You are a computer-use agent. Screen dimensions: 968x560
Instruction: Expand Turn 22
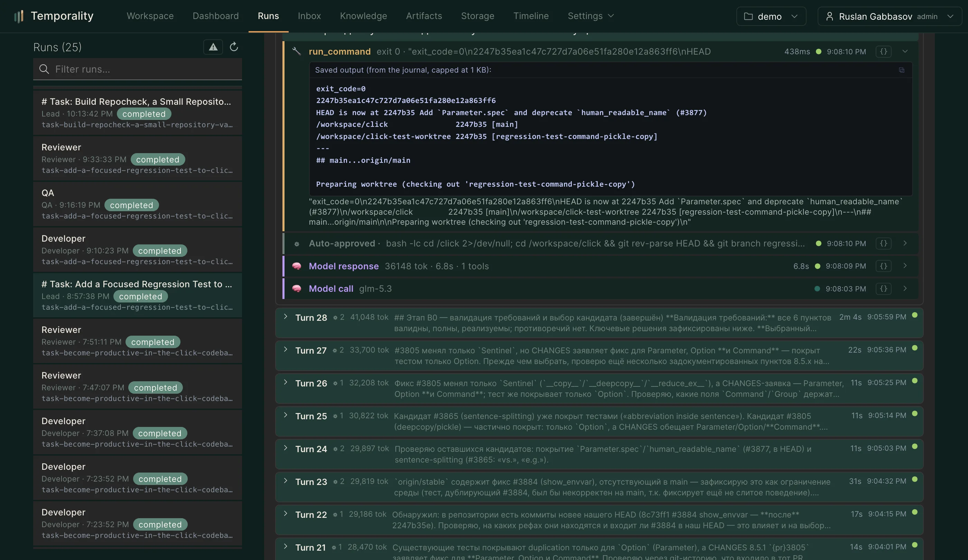(x=286, y=514)
